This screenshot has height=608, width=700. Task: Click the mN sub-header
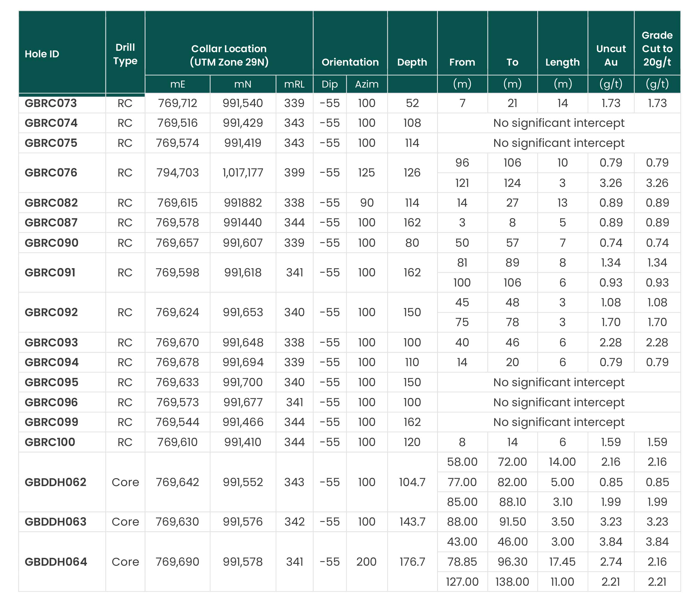[x=243, y=84]
